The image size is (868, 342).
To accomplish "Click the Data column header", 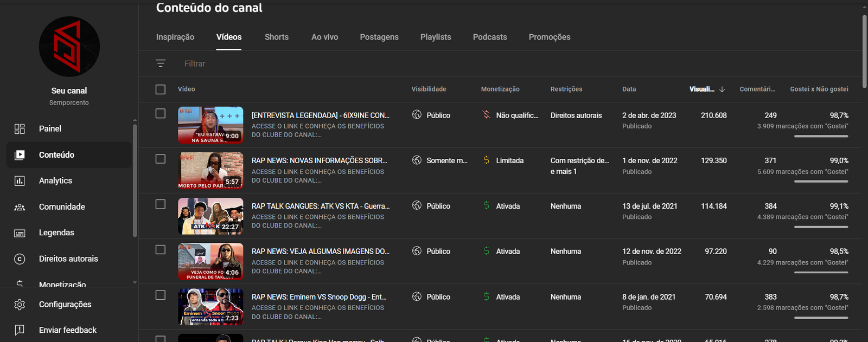I will click(629, 89).
